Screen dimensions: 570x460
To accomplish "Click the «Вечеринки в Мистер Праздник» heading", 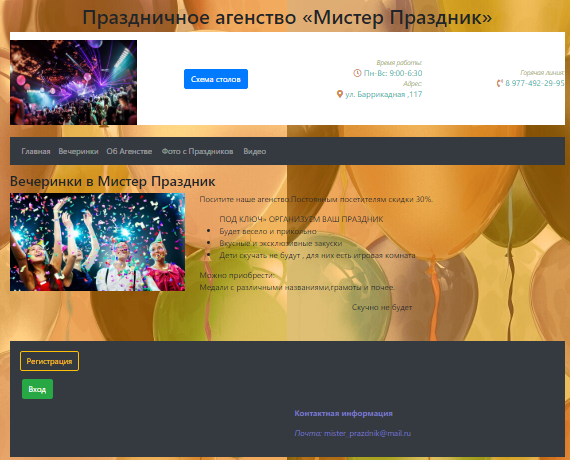I will pos(113,181).
